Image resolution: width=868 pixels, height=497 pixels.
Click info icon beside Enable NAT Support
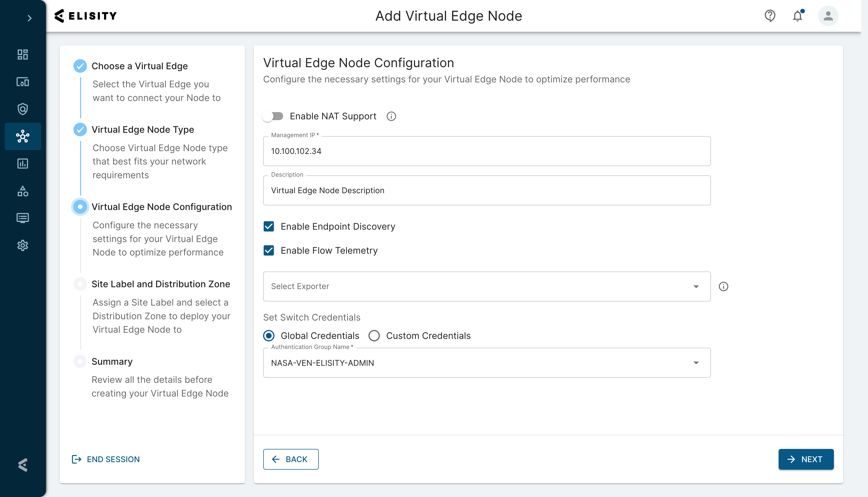coord(391,117)
